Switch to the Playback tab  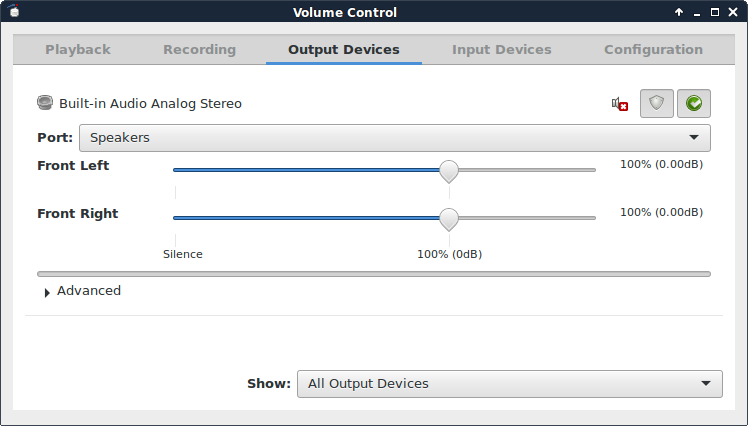point(78,49)
